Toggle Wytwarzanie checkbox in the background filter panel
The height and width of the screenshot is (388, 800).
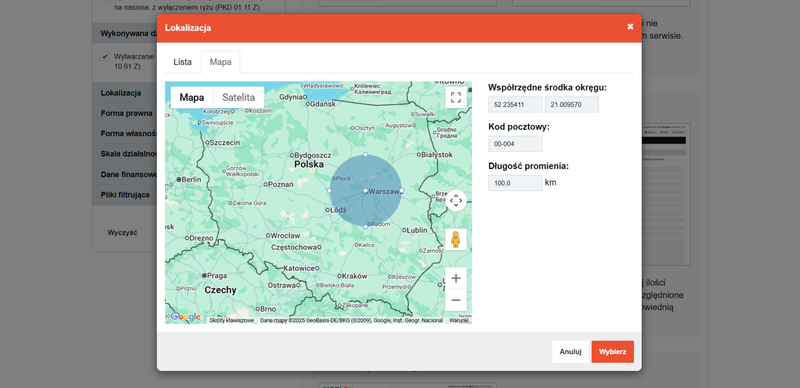tap(105, 57)
